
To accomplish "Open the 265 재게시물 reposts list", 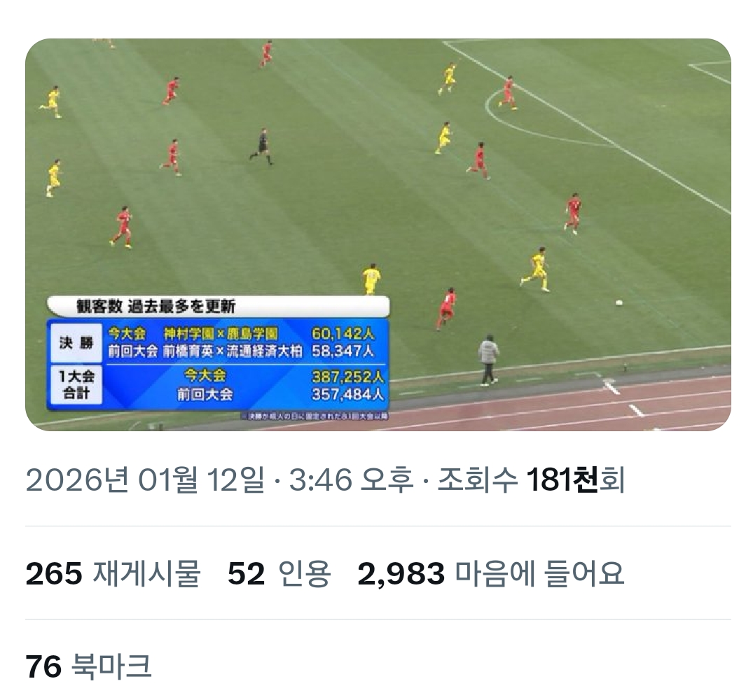I will click(x=113, y=573).
